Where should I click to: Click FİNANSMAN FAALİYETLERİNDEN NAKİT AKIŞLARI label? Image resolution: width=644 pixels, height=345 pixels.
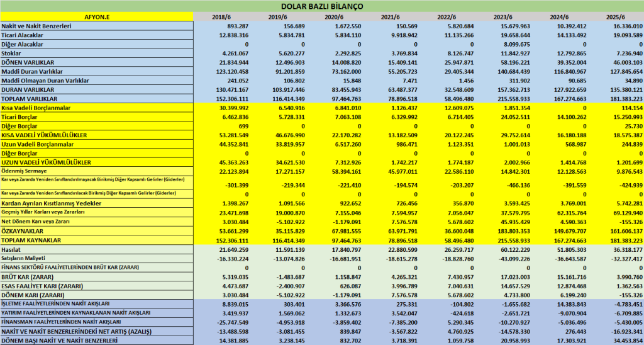[61, 322]
